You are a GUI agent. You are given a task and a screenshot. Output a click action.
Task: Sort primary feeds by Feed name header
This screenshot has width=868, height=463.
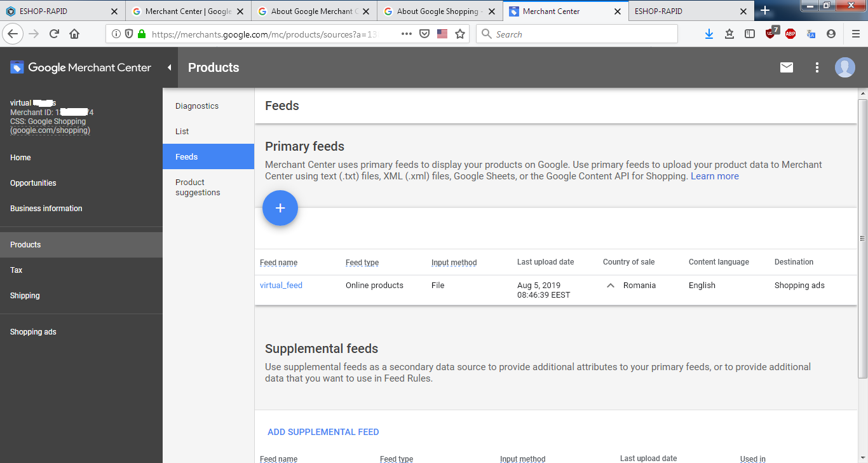click(278, 263)
